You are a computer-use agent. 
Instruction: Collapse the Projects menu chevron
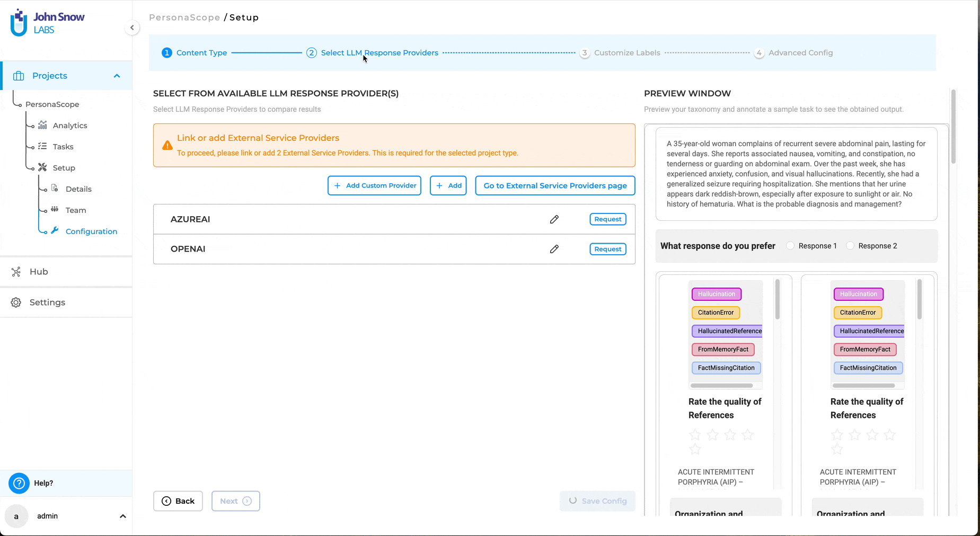117,76
